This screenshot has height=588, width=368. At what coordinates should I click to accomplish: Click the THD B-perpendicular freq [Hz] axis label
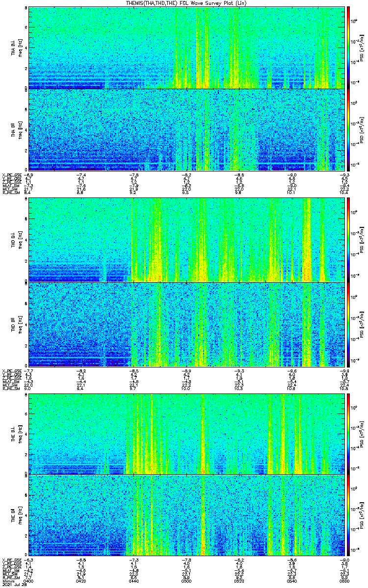20,240
